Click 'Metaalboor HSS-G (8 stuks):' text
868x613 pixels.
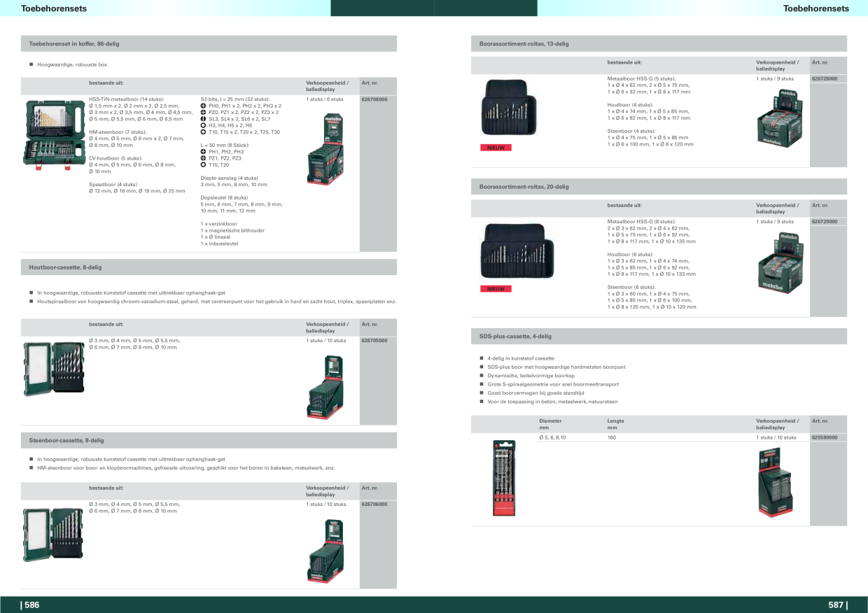pos(641,222)
